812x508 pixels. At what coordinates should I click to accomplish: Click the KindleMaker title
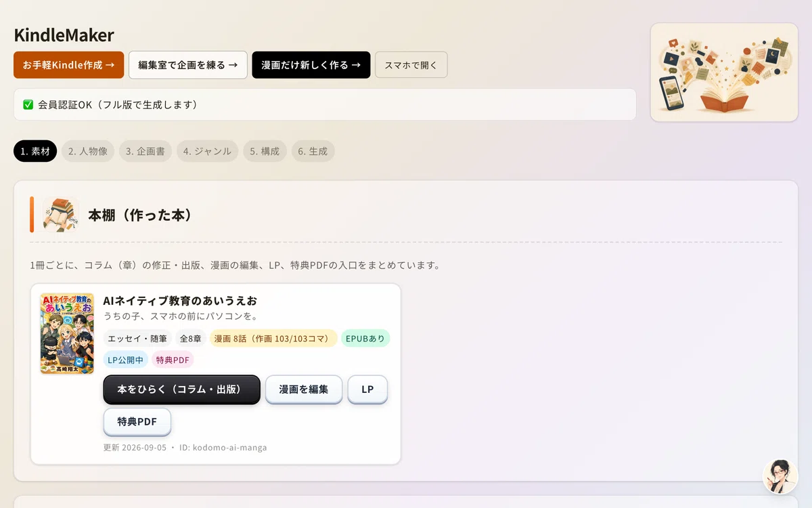[x=64, y=35]
